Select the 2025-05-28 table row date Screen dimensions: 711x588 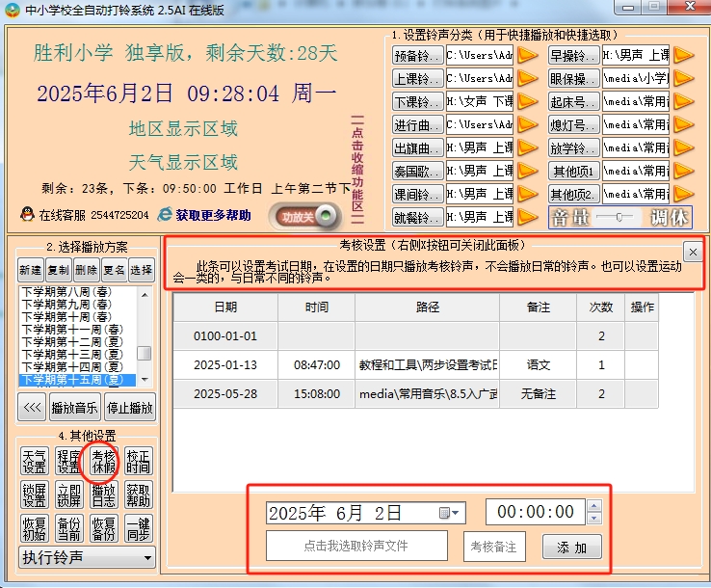(x=225, y=394)
